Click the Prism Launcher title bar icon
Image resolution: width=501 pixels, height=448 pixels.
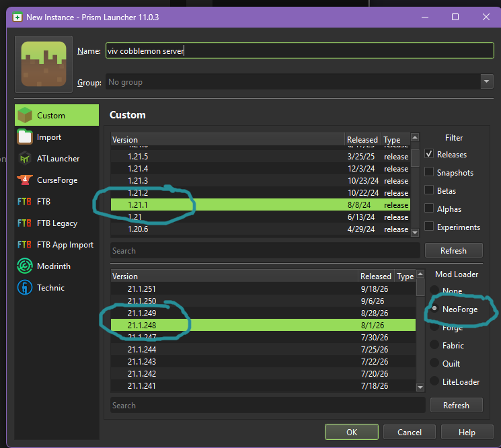coord(17,17)
